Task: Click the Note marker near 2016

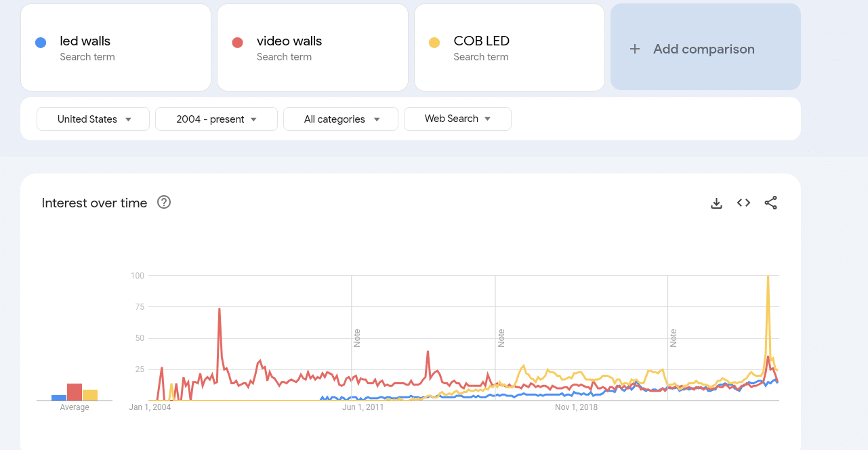Action: (x=501, y=338)
